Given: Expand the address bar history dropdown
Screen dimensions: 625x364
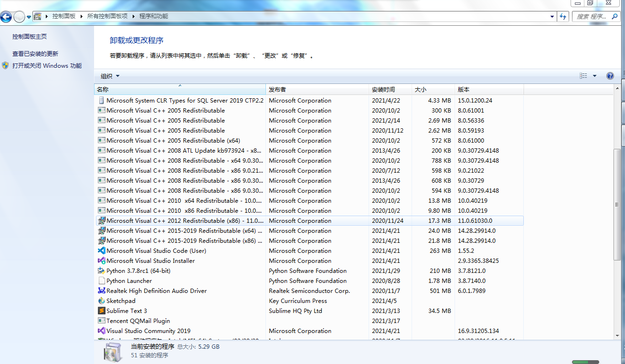Looking at the screenshot, I should [x=552, y=16].
